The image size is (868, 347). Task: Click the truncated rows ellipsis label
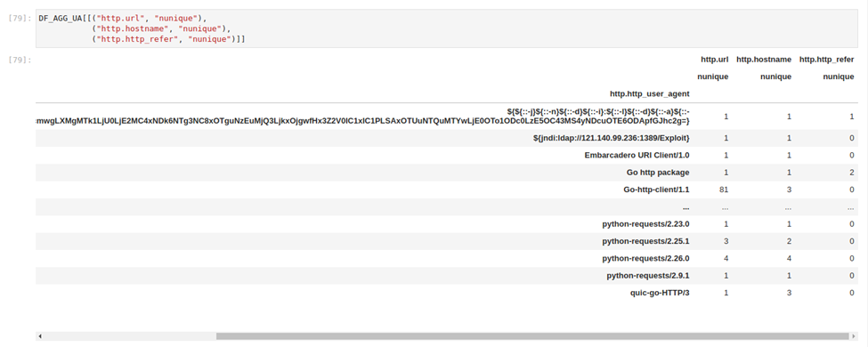pyautogui.click(x=685, y=207)
